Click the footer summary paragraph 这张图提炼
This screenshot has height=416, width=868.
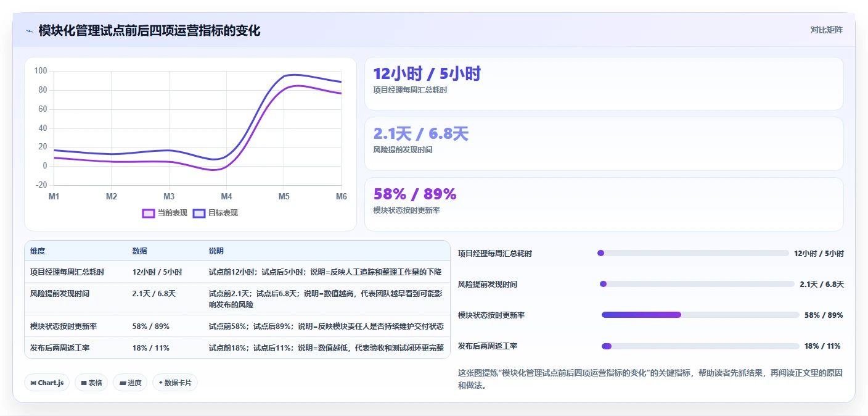point(650,380)
